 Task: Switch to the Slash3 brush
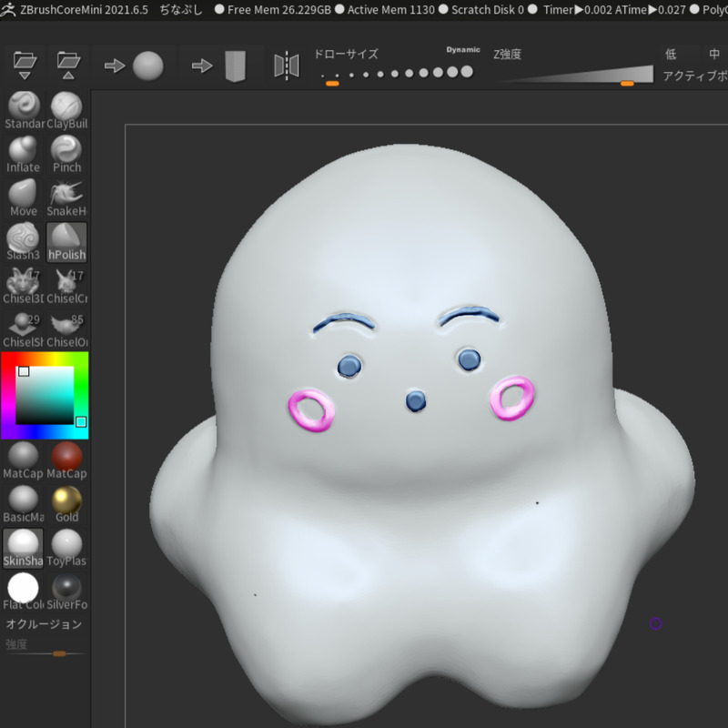[x=24, y=240]
